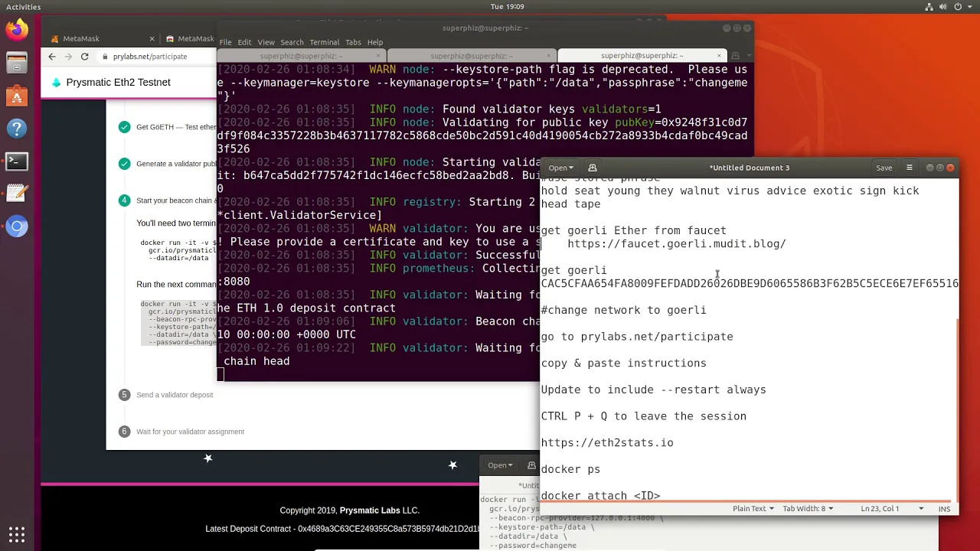Viewport: 980px width, 551px height.
Task: Change Plain Text syntax mode dropdown
Action: [753, 509]
